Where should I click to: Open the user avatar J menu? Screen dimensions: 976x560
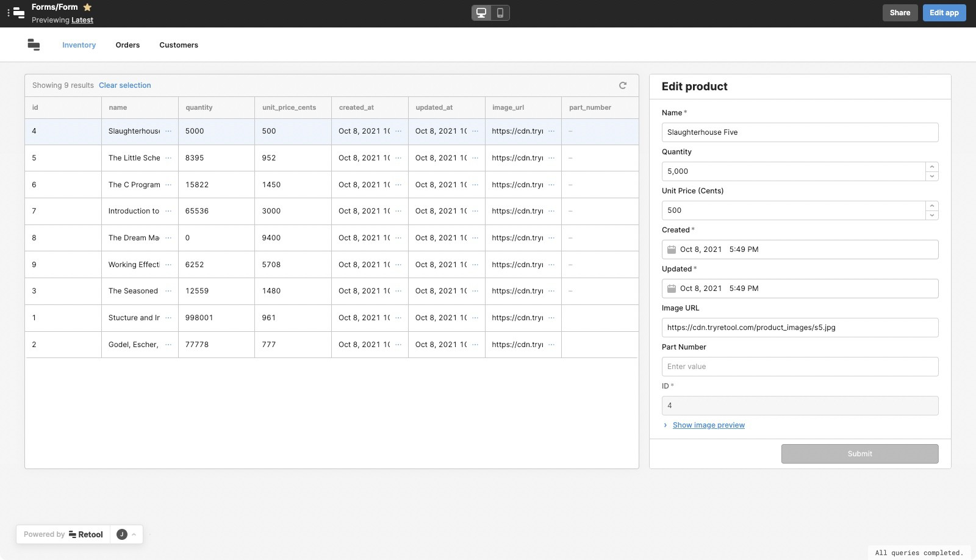pos(126,534)
